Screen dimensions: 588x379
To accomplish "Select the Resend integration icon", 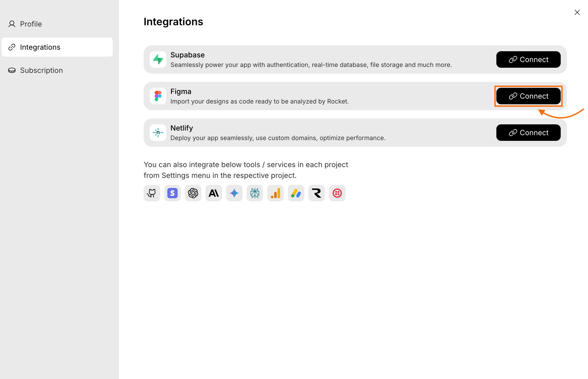I will coord(316,193).
